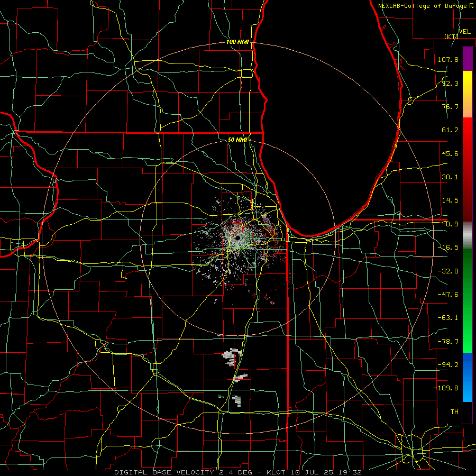This screenshot has width=476, height=476.
Task: Select the -109.8 velocity scale value
Action: (x=446, y=388)
